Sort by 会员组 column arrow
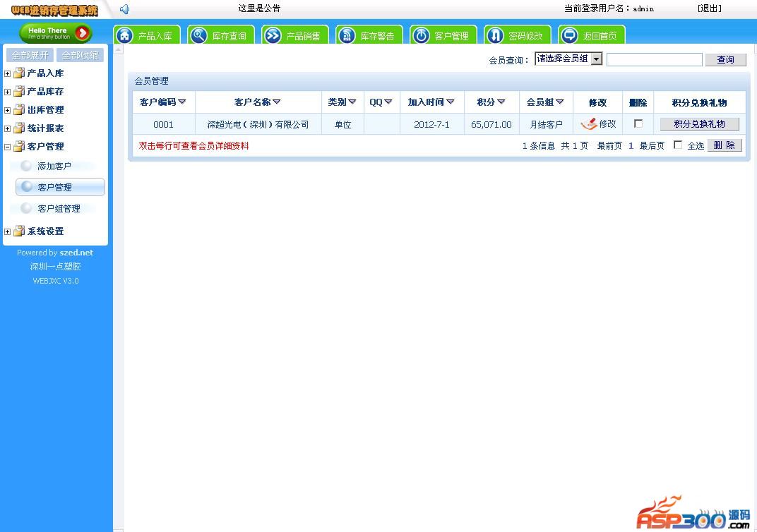The image size is (757, 532). coord(559,102)
